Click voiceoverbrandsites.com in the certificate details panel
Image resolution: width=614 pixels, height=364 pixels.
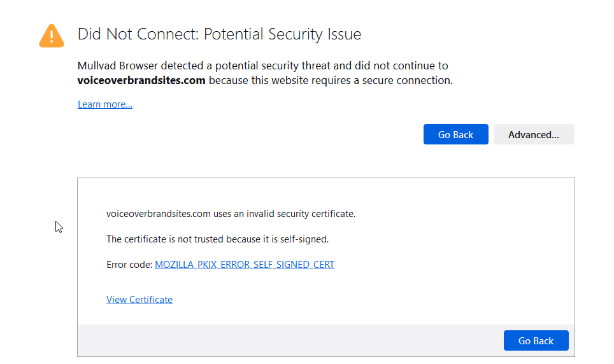tap(159, 214)
